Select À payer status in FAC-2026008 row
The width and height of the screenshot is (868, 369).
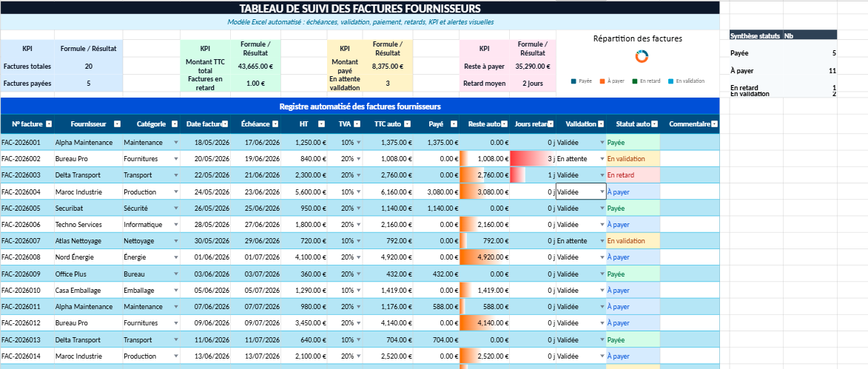pos(633,257)
